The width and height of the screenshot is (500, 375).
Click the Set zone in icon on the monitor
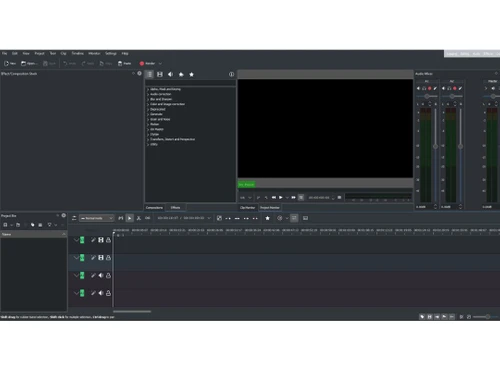[258, 198]
